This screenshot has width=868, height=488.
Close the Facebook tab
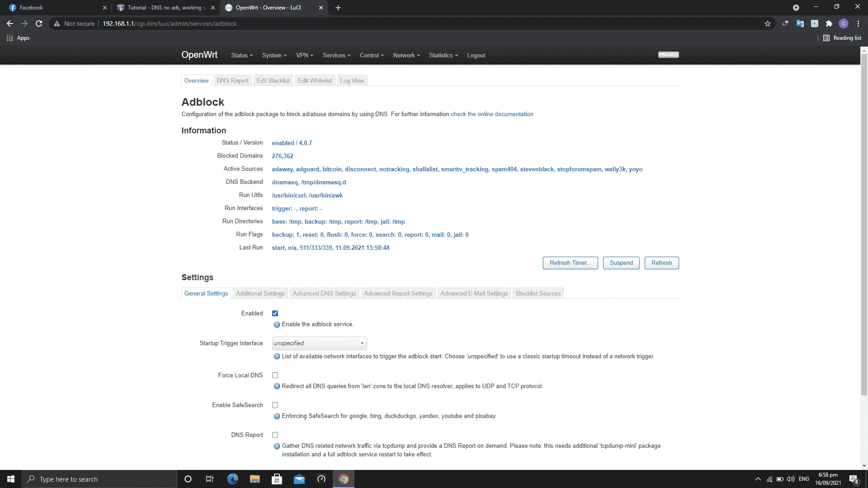(x=105, y=8)
